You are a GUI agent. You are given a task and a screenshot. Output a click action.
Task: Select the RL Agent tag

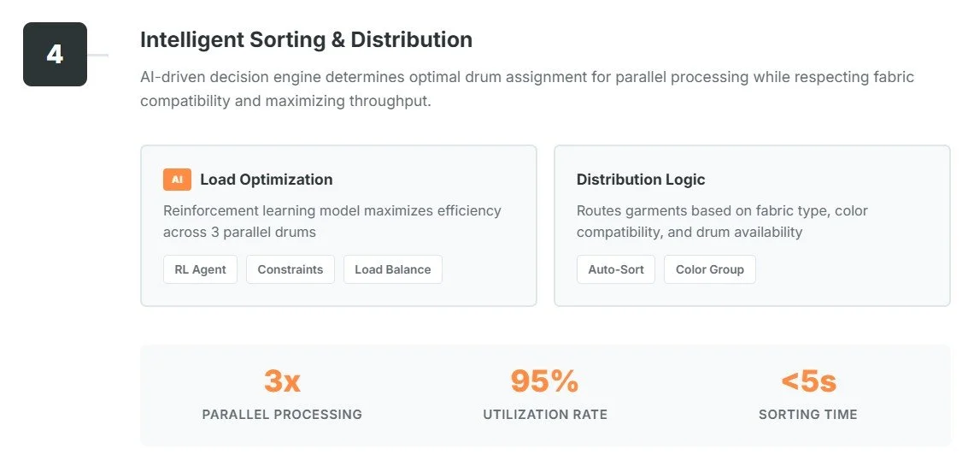[200, 269]
